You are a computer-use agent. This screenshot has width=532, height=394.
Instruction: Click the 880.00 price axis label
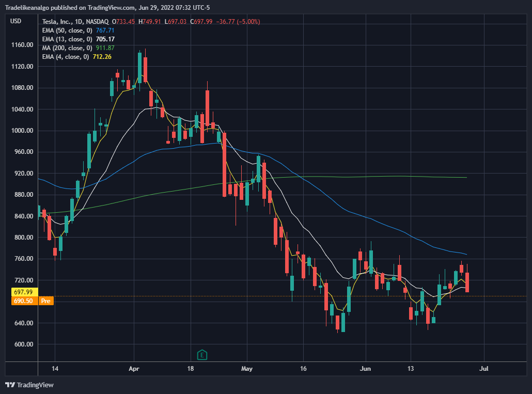pos(24,195)
